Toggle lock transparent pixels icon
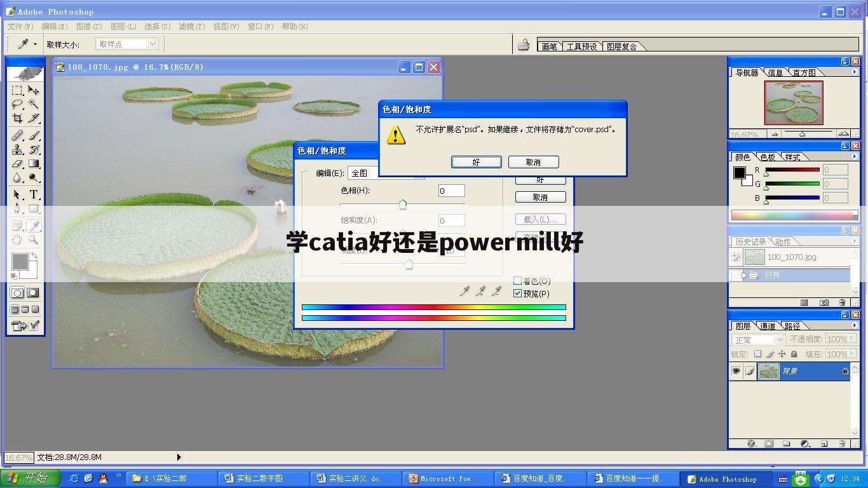Image resolution: width=868 pixels, height=488 pixels. [757, 354]
